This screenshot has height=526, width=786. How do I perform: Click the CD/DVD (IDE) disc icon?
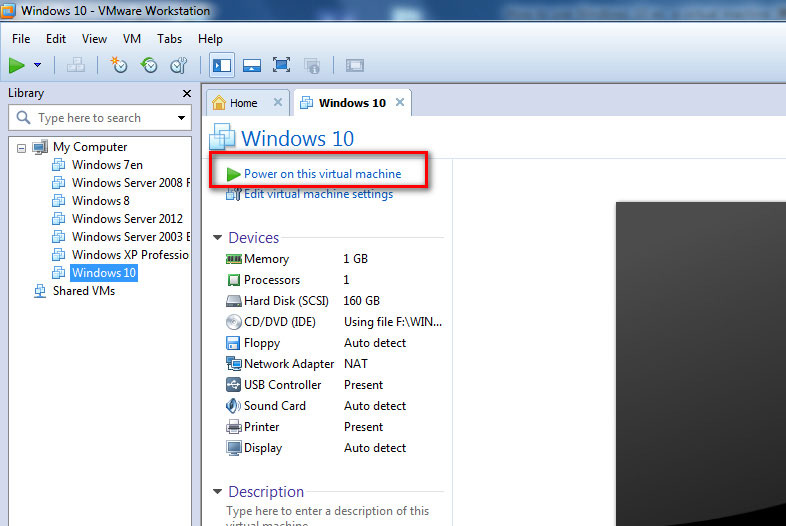point(234,322)
